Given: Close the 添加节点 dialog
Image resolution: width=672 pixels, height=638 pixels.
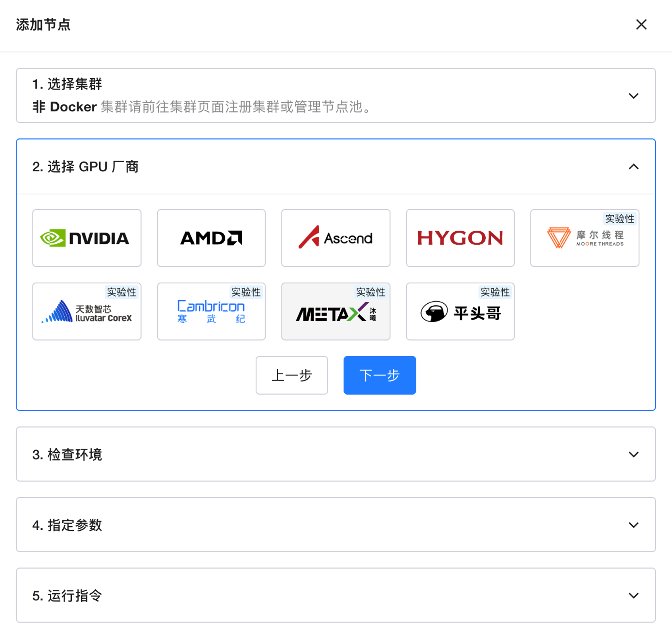Looking at the screenshot, I should point(641,25).
